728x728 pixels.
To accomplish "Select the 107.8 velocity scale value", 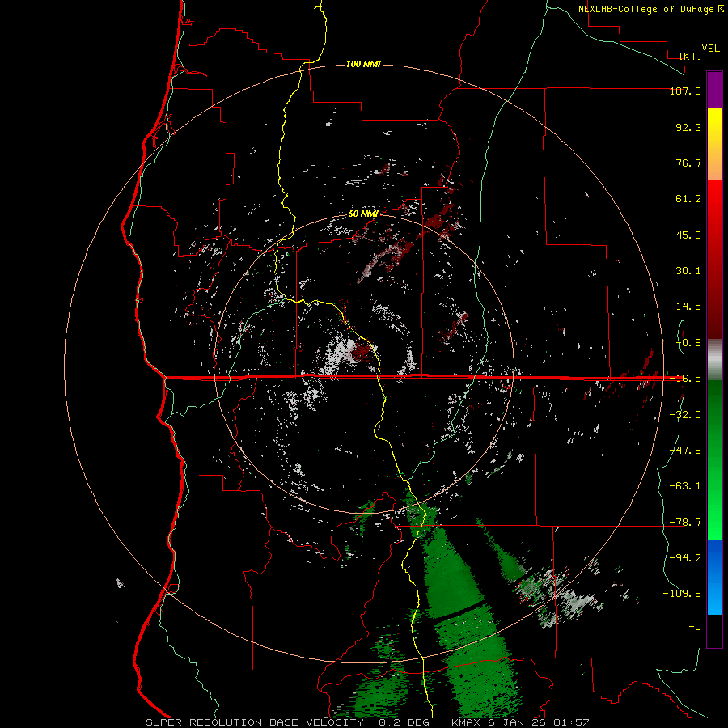I will (x=685, y=91).
